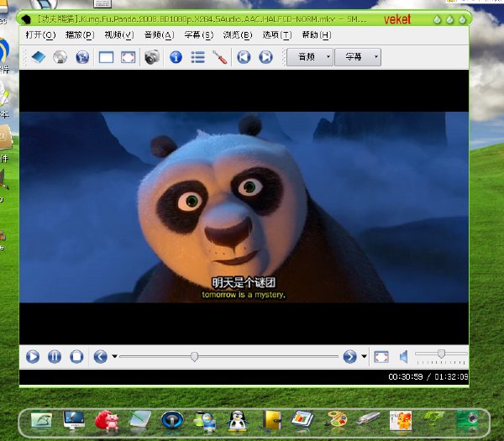
Task: Open a file with the blue folder icon
Action: click(39, 57)
